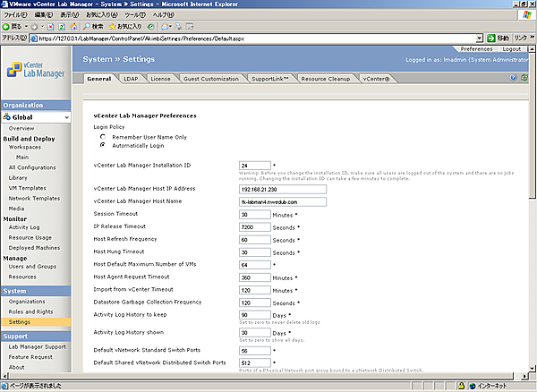Click the Session Timeout minutes field
The height and width of the screenshot is (392, 537).
255,215
